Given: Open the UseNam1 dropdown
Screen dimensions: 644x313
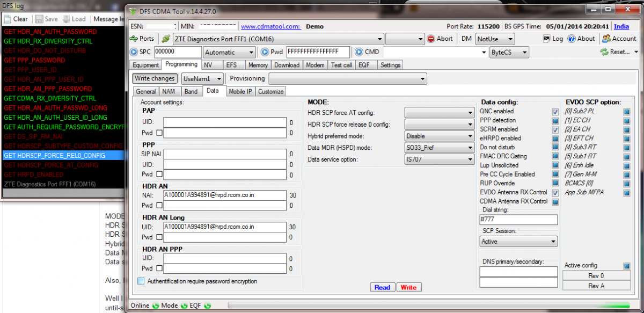Looking at the screenshot, I should 202,78.
